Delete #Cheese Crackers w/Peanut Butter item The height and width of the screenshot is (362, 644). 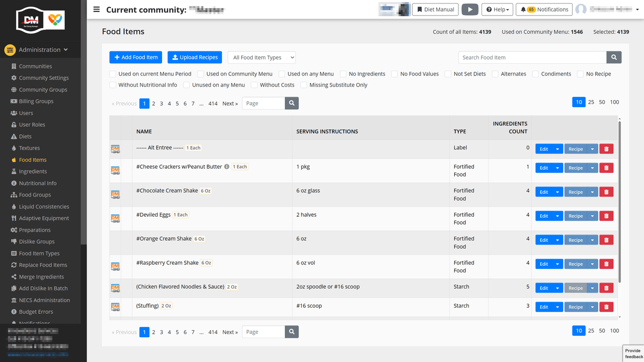[606, 168]
